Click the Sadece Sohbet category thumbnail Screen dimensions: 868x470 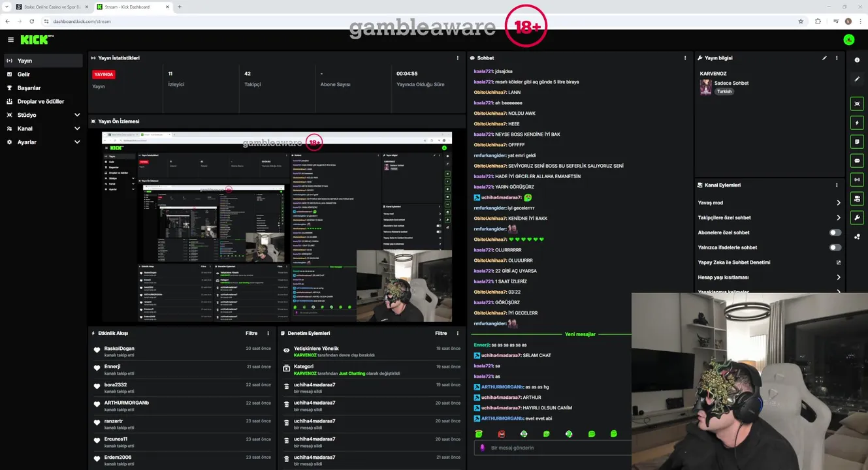tap(705, 87)
